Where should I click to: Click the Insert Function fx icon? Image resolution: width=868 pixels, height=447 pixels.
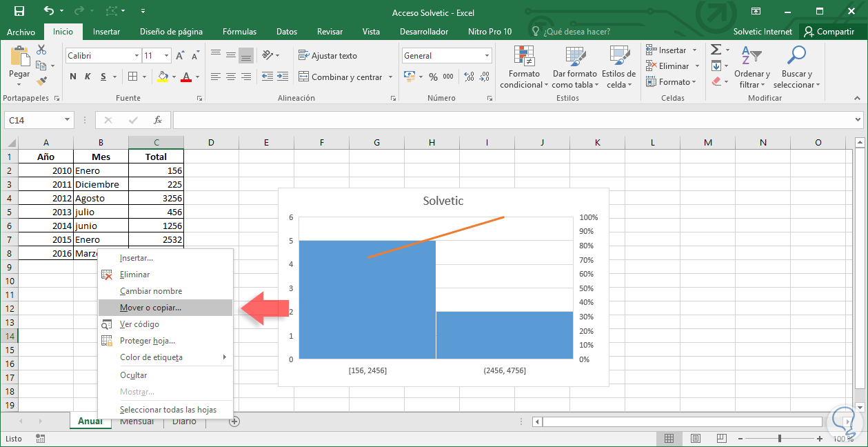coord(157,120)
